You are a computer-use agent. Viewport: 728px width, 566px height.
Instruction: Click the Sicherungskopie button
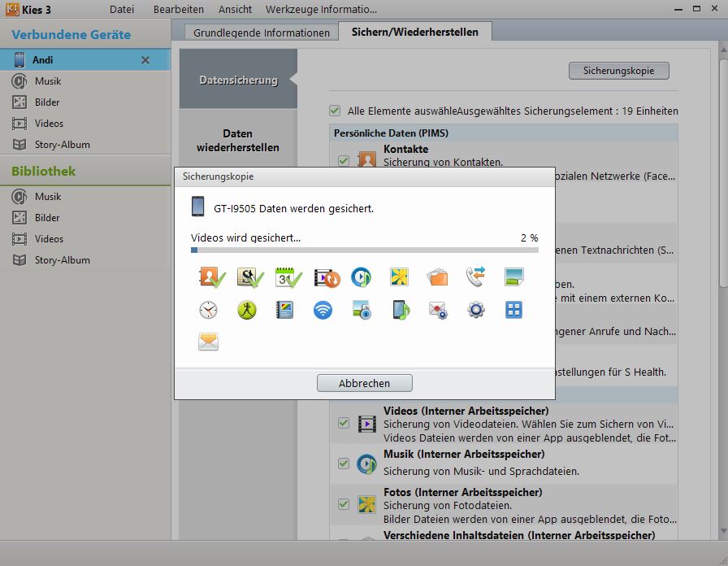(618, 71)
